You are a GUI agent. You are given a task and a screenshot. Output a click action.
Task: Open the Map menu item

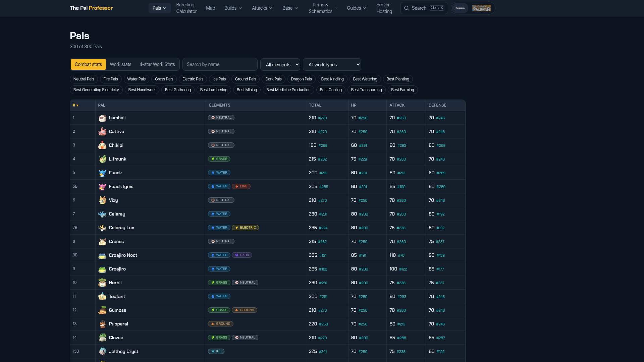tap(211, 8)
